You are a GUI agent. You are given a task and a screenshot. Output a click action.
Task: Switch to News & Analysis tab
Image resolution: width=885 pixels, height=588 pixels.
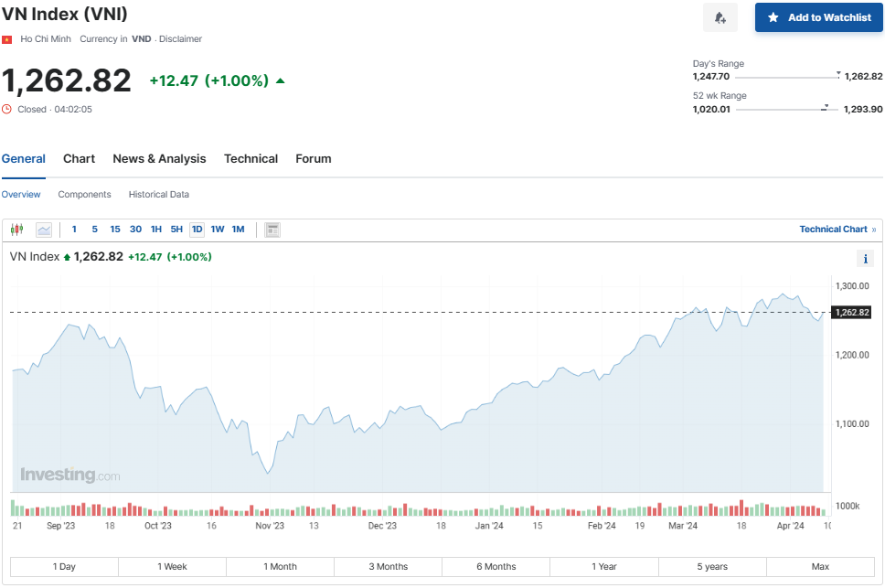point(159,159)
